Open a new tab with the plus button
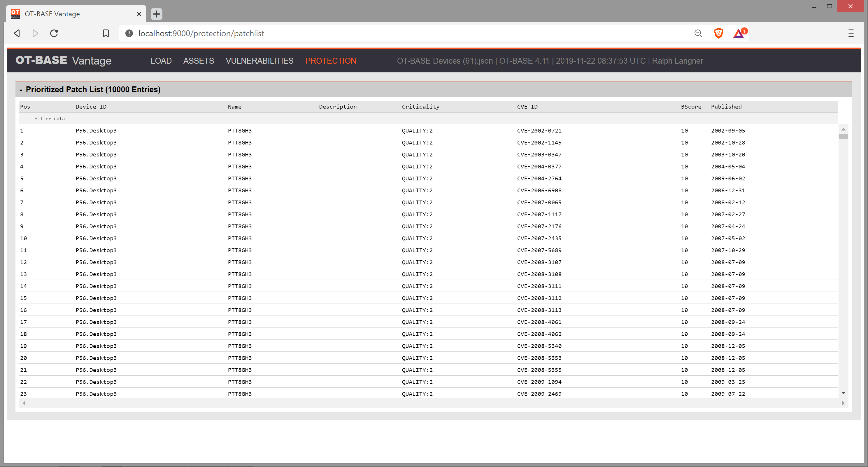This screenshot has height=467, width=868. (x=156, y=14)
